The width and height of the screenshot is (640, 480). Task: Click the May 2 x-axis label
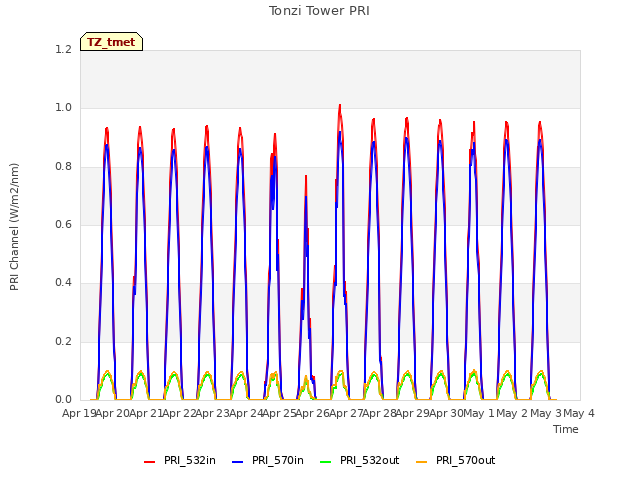(512, 413)
